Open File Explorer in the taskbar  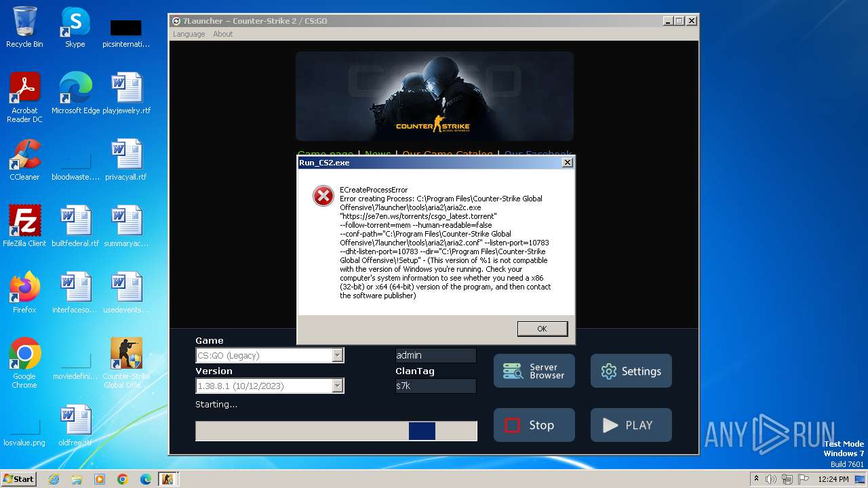77,479
